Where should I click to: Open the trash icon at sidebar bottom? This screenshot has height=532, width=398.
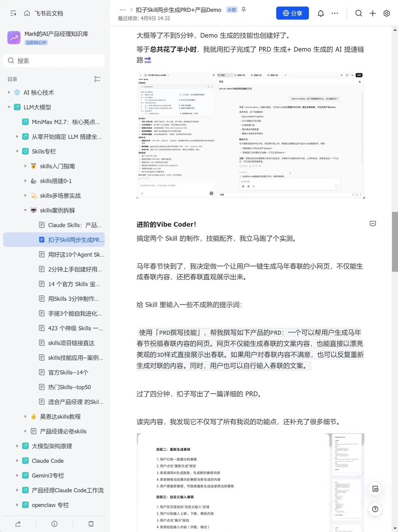(x=91, y=524)
